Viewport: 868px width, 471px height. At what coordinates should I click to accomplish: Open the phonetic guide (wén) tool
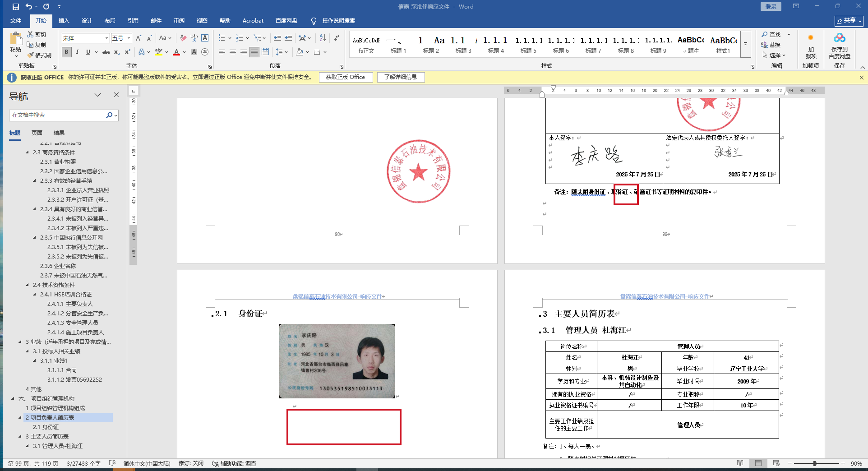coord(194,38)
